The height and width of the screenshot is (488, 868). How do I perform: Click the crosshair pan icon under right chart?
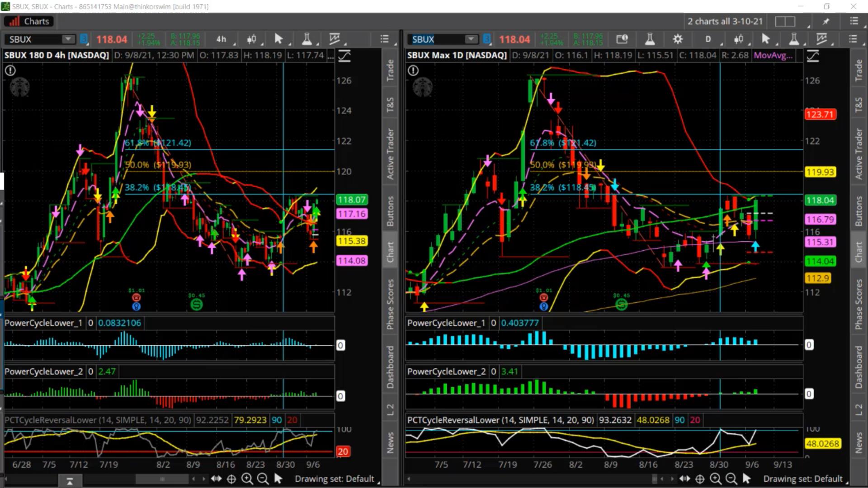[700, 479]
